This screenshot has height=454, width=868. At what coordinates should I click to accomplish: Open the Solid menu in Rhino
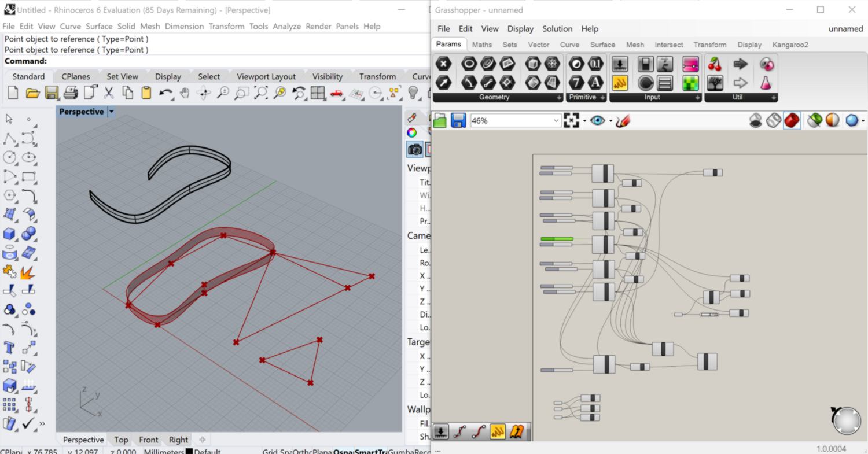[126, 26]
